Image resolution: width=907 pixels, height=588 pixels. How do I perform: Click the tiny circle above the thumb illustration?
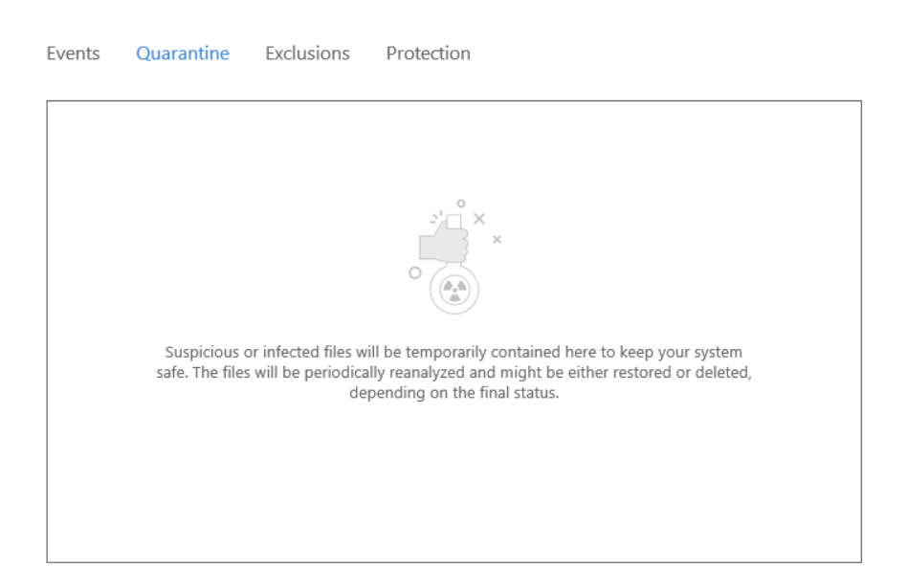point(460,203)
